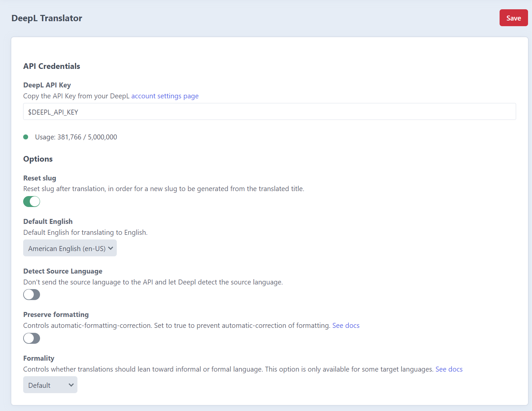Enable the Preserve formatting switch
532x411 pixels.
click(31, 338)
